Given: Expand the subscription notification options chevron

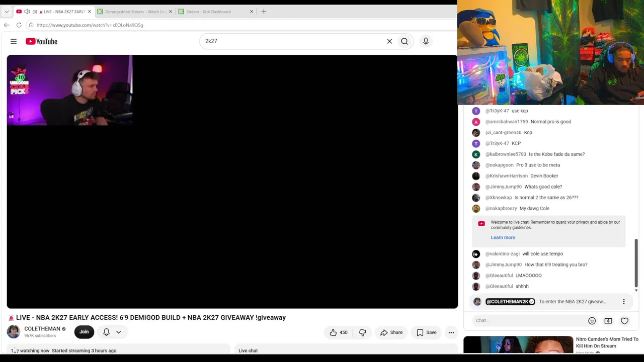Looking at the screenshot, I should [x=119, y=332].
